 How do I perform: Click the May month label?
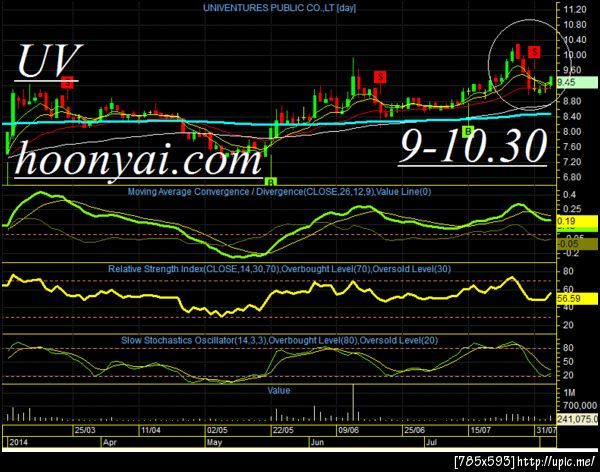(x=214, y=442)
